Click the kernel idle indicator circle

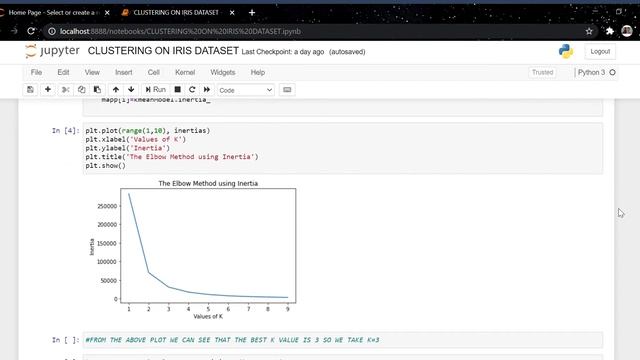tap(612, 72)
